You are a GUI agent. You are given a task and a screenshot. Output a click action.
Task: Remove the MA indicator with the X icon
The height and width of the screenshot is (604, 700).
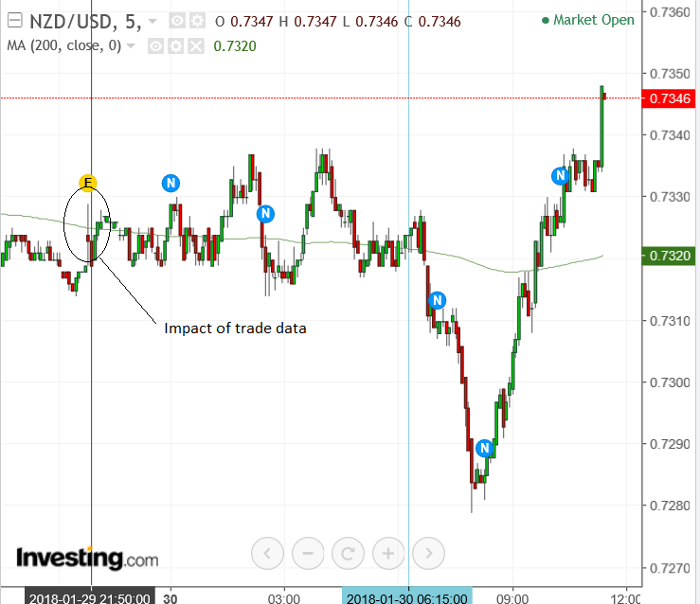(195, 46)
